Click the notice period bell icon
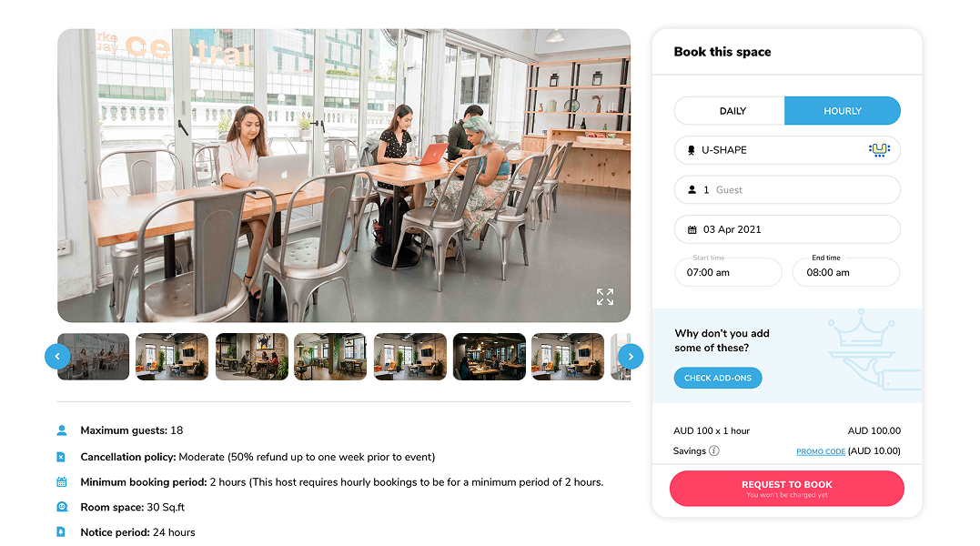 61,532
